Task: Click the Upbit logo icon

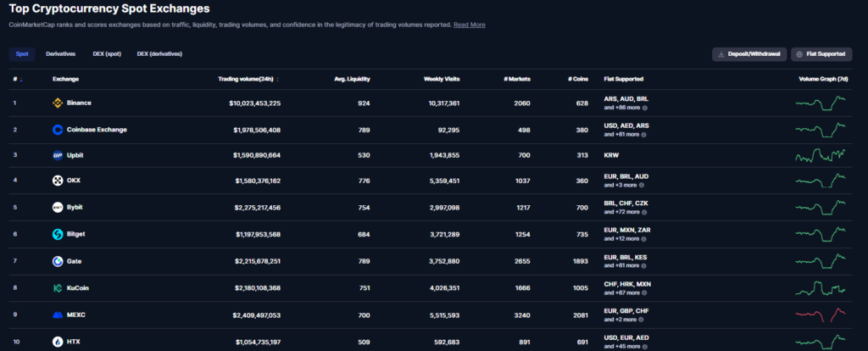Action: tap(58, 156)
